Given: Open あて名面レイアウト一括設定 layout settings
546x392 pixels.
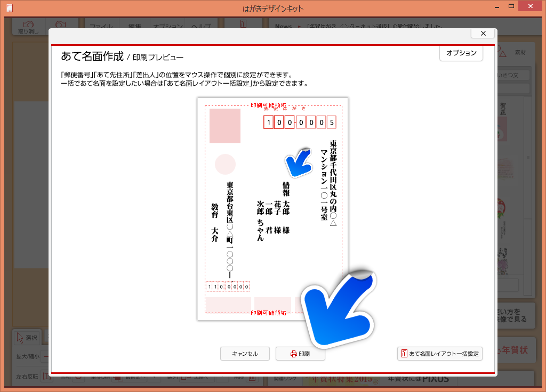Looking at the screenshot, I should (440, 354).
